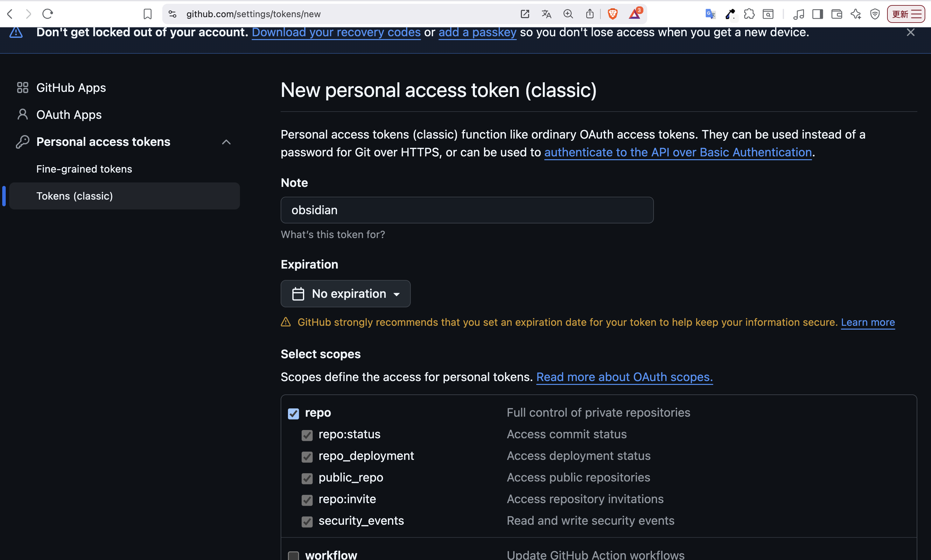
Task: Dismiss the recovery codes warning banner
Action: pyautogui.click(x=911, y=32)
